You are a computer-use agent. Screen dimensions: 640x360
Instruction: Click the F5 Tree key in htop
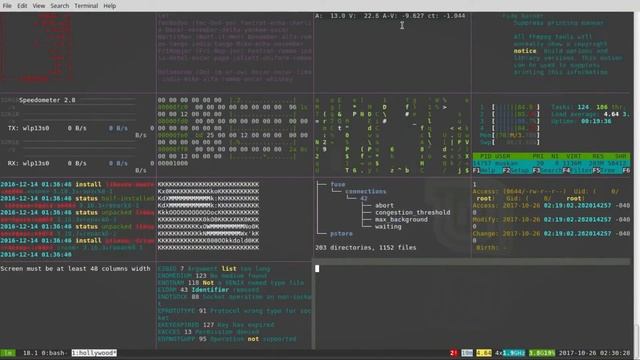tap(607, 170)
